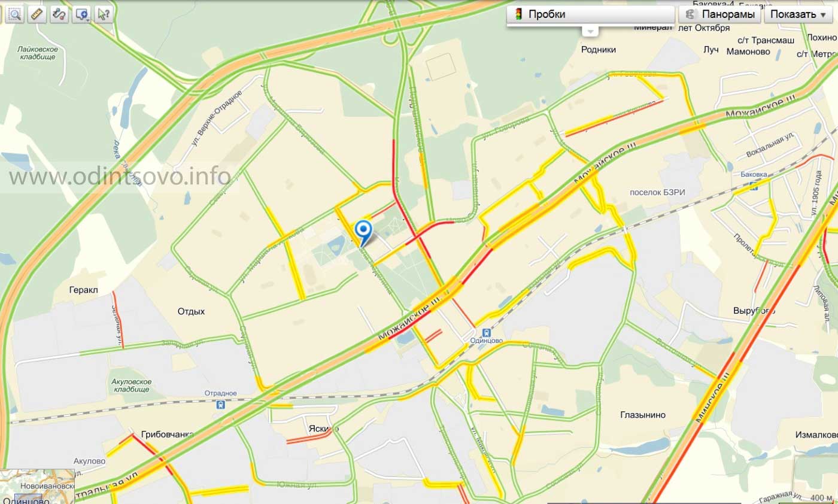The height and width of the screenshot is (504, 838).
Task: Select the zoom-to-area magnifier tool
Action: coord(14,15)
